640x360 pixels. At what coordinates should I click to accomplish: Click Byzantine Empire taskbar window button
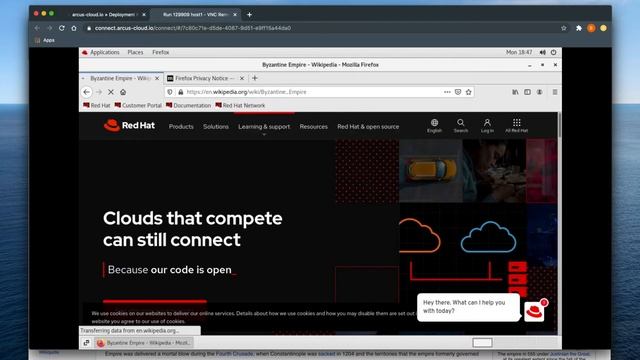[x=143, y=343]
